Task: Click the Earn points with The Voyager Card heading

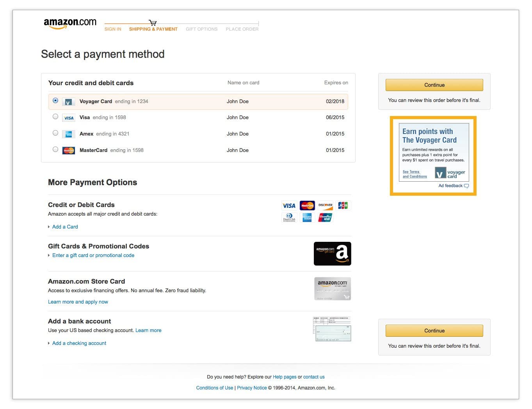Action: click(429, 136)
